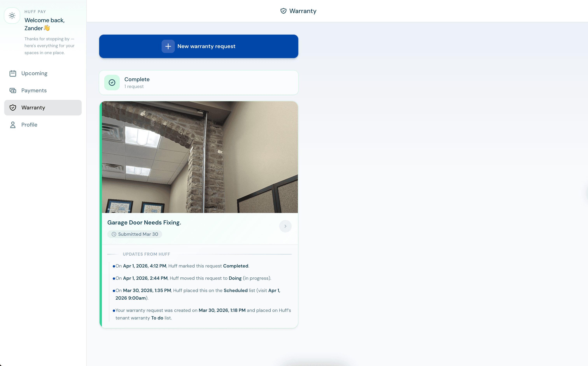
Task: Click the green checkmark icon on Complete card
Action: 112,83
